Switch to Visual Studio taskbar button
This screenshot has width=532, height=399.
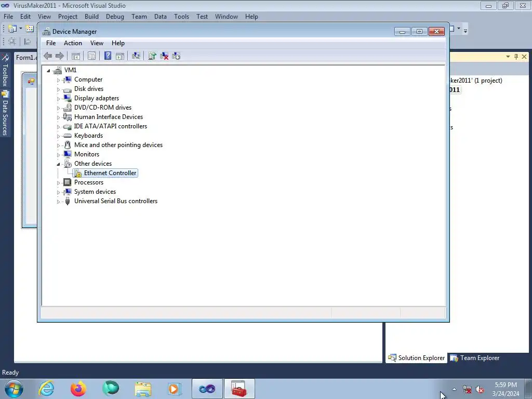tap(207, 389)
